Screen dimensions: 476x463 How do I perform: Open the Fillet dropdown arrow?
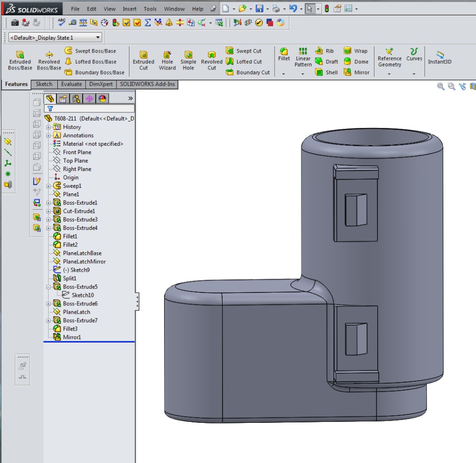(x=284, y=74)
